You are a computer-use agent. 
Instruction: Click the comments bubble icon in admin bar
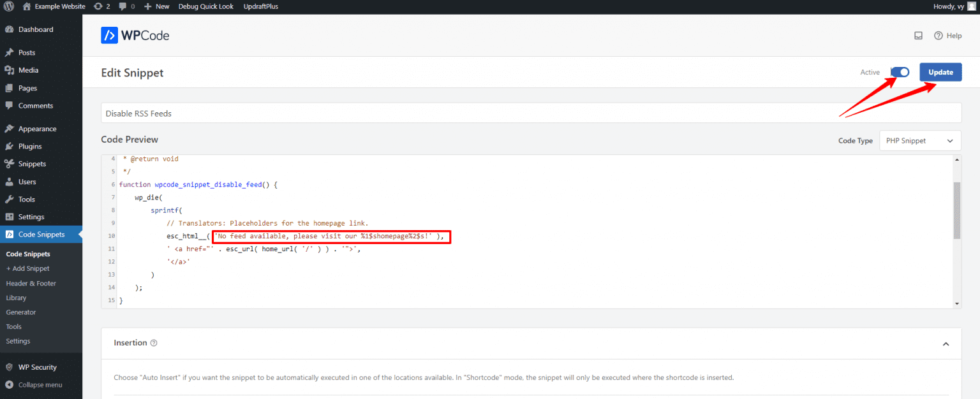click(x=123, y=6)
